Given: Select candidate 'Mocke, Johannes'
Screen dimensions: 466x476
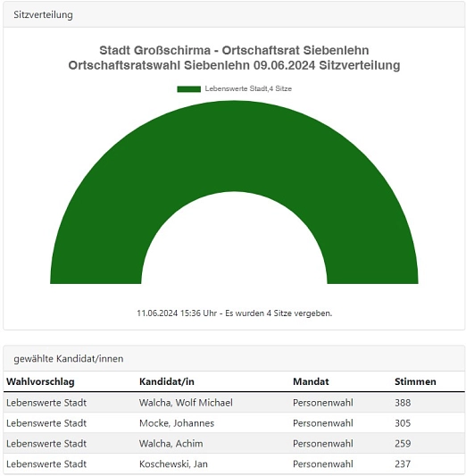Looking at the screenshot, I should click(x=177, y=423).
